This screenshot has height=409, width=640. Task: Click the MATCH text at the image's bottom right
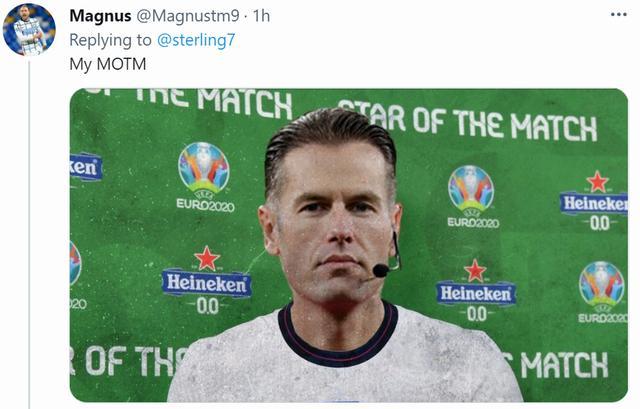563,365
